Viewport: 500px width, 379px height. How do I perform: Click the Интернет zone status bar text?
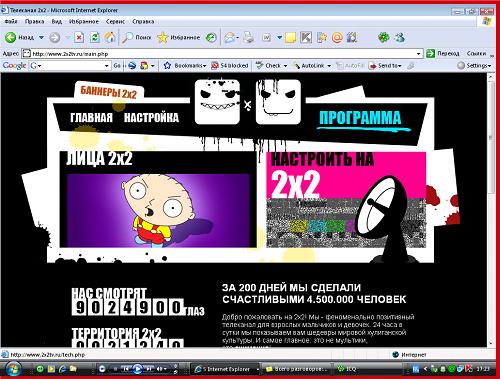(x=414, y=355)
